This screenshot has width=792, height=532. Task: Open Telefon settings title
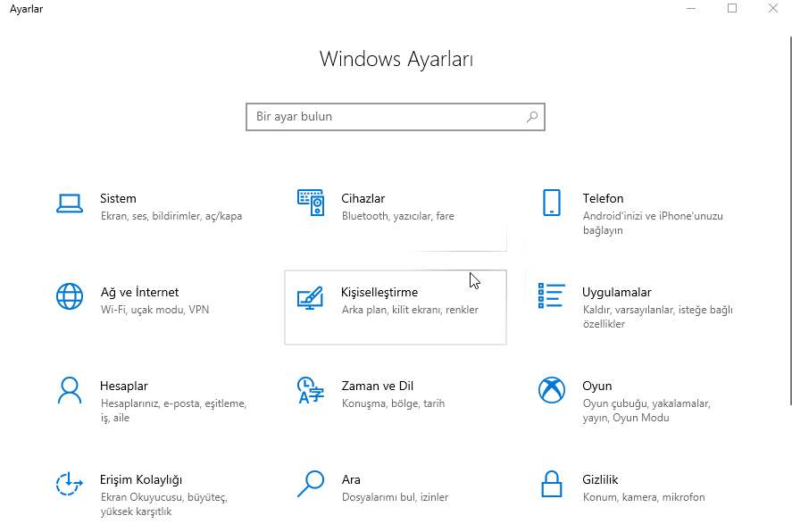(603, 198)
